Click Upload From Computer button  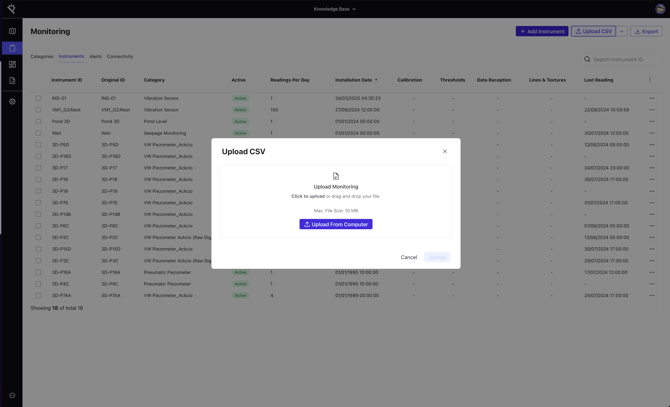(336, 224)
